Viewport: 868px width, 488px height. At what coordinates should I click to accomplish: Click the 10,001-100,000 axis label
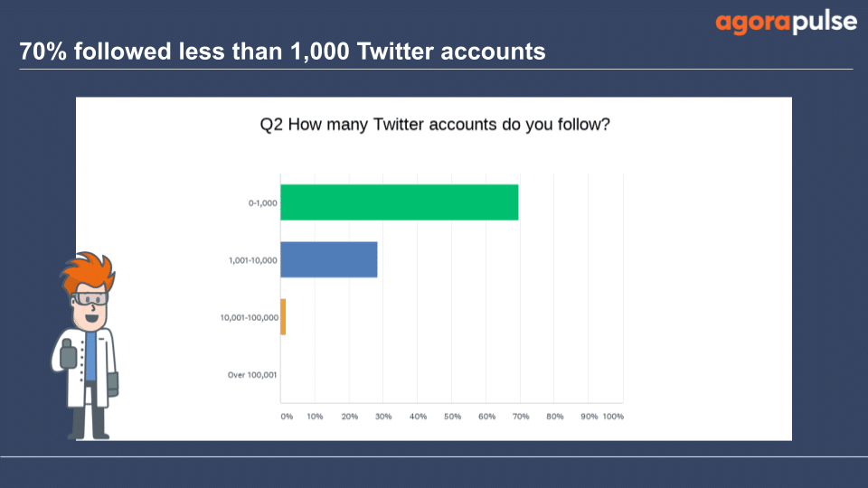[x=250, y=317]
